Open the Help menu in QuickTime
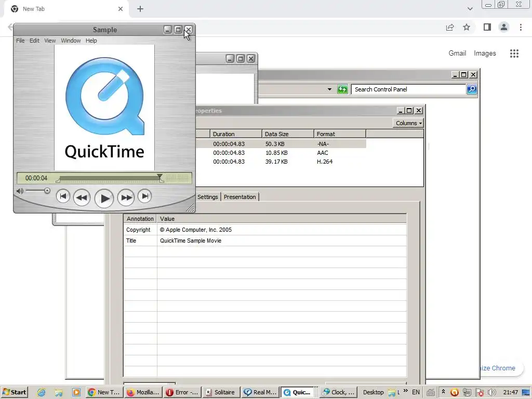532x399 pixels. click(x=91, y=41)
